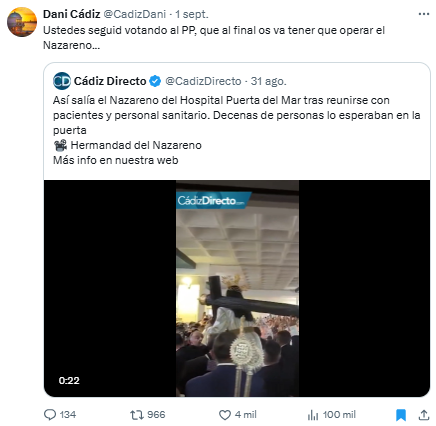
Task: Retweet using the 966 reposts icon
Action: point(136,415)
